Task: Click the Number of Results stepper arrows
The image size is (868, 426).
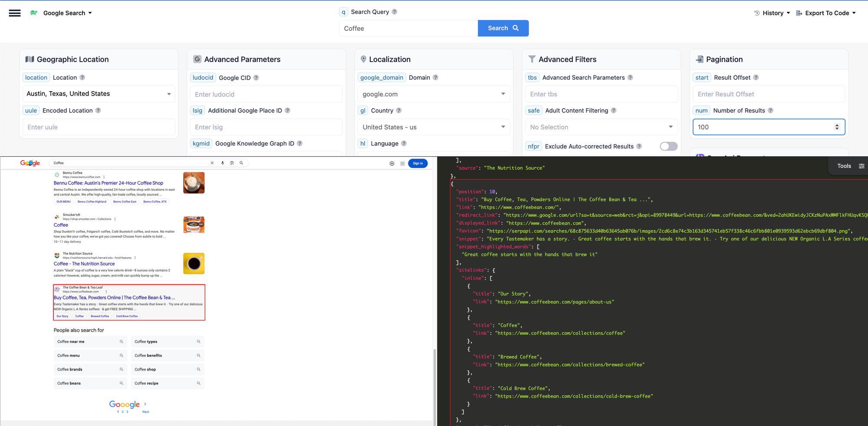Action: (837, 127)
